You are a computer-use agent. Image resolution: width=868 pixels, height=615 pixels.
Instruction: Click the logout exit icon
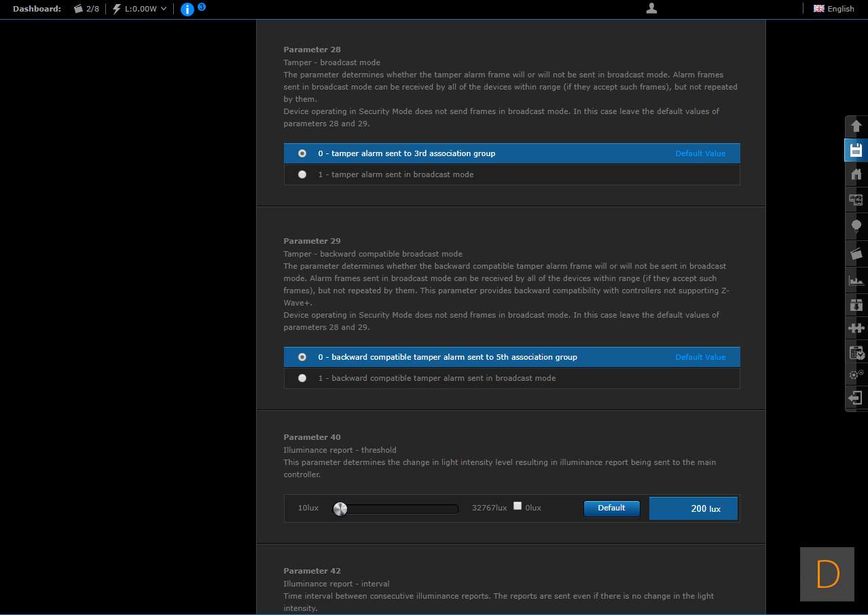856,398
